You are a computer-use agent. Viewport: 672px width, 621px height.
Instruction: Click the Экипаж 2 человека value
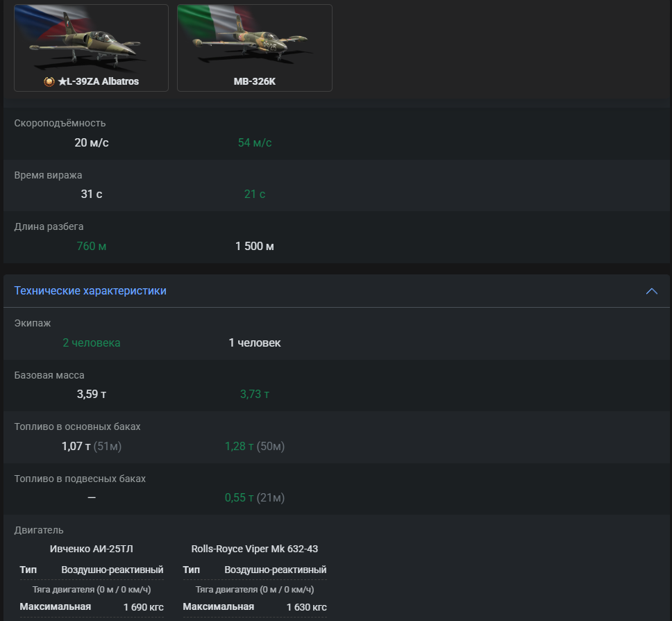click(91, 343)
